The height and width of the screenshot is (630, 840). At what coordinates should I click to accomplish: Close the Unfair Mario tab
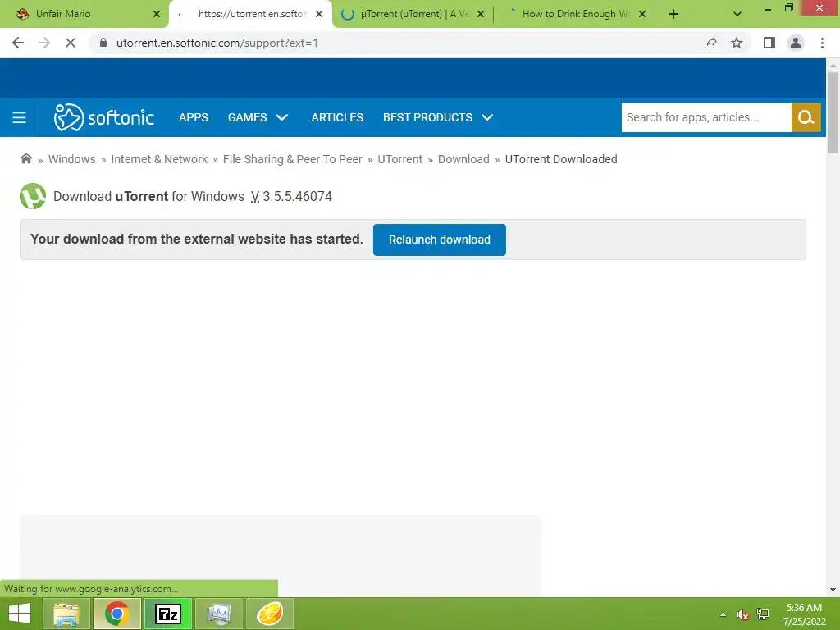click(157, 14)
